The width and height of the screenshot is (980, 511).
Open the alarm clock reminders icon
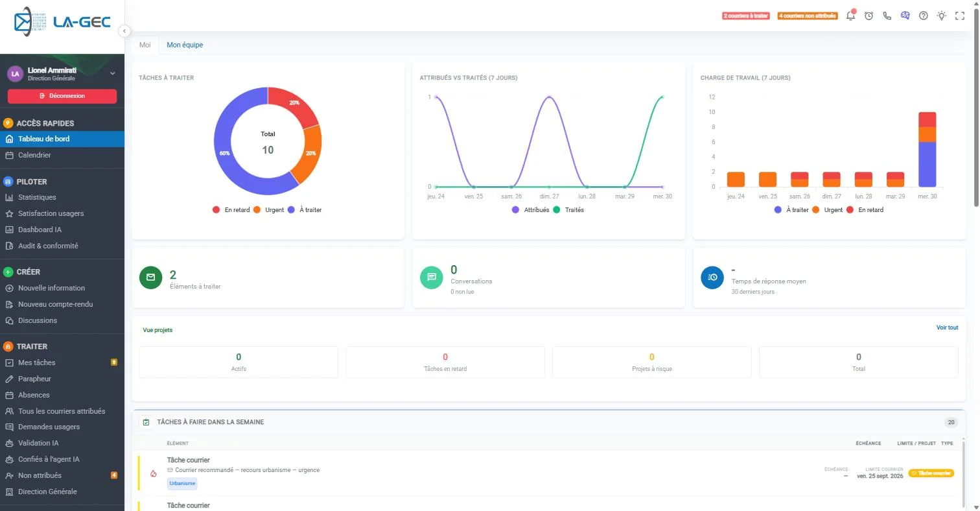click(x=869, y=16)
